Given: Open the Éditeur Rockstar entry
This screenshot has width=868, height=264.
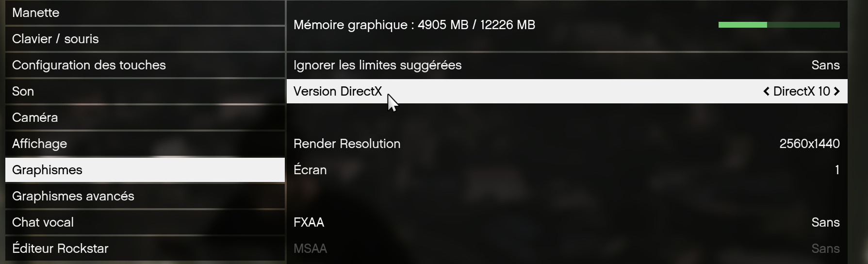Looking at the screenshot, I should [x=145, y=248].
